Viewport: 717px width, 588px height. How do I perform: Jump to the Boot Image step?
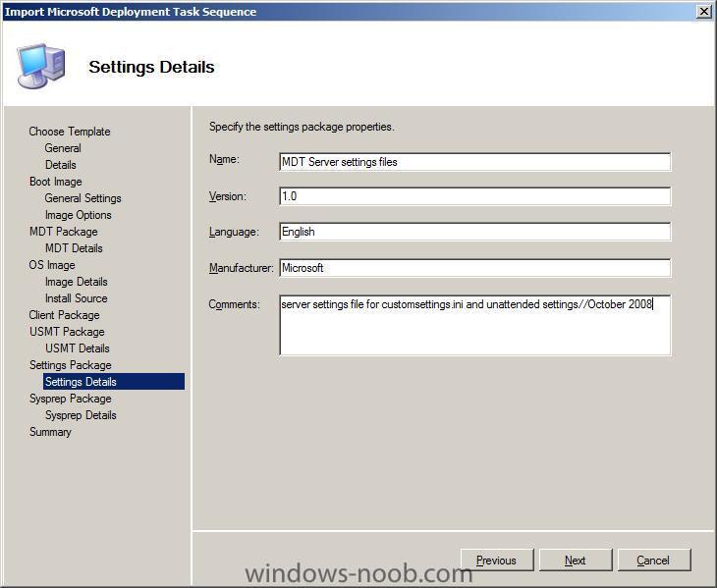tap(55, 182)
